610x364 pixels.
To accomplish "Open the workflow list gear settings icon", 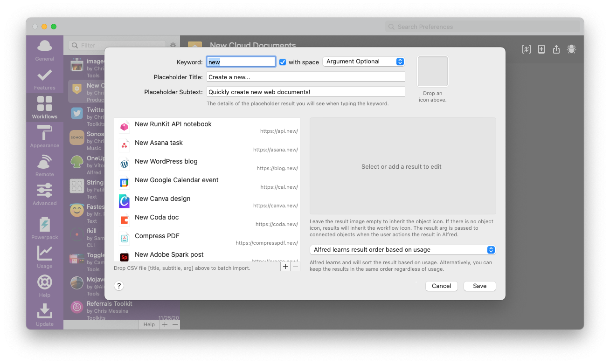I will coord(173,45).
